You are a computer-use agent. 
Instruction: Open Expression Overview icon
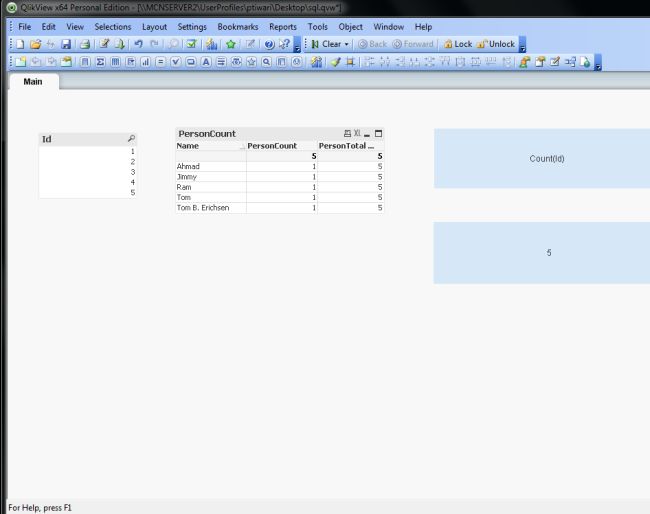(x=555, y=62)
